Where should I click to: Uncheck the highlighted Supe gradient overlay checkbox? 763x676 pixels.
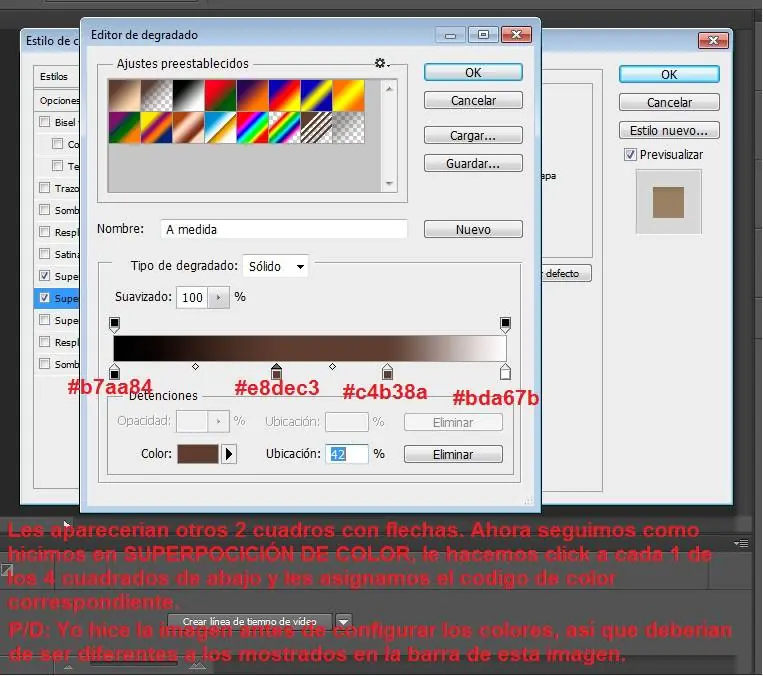[44, 297]
